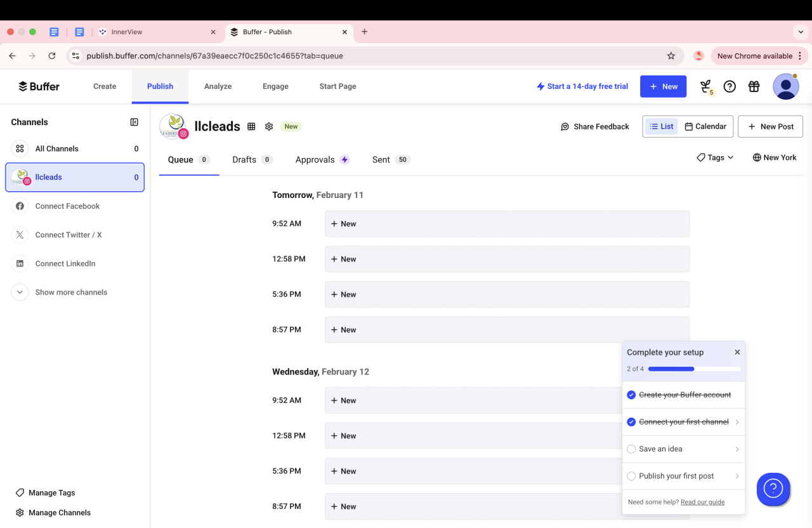Open Manage Channels

click(x=53, y=513)
